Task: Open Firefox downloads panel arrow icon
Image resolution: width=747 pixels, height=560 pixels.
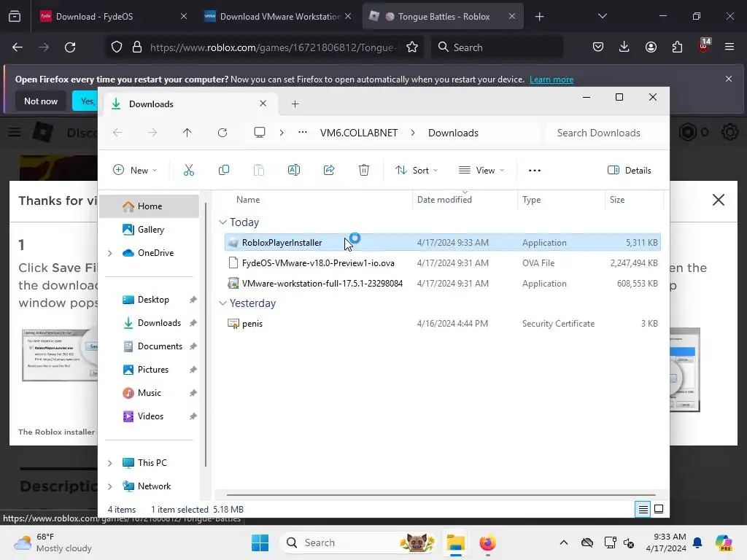Action: coord(624,47)
